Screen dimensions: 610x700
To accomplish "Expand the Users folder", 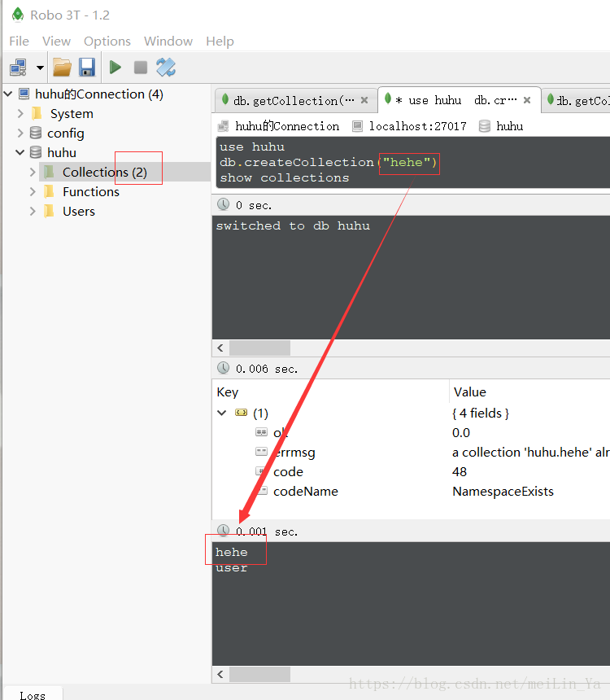I will tap(33, 211).
